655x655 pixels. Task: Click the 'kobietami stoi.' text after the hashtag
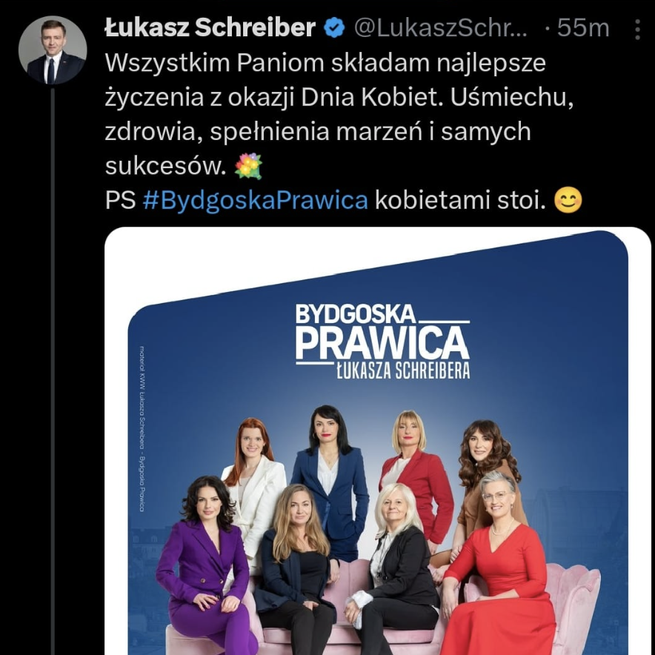[x=460, y=200]
